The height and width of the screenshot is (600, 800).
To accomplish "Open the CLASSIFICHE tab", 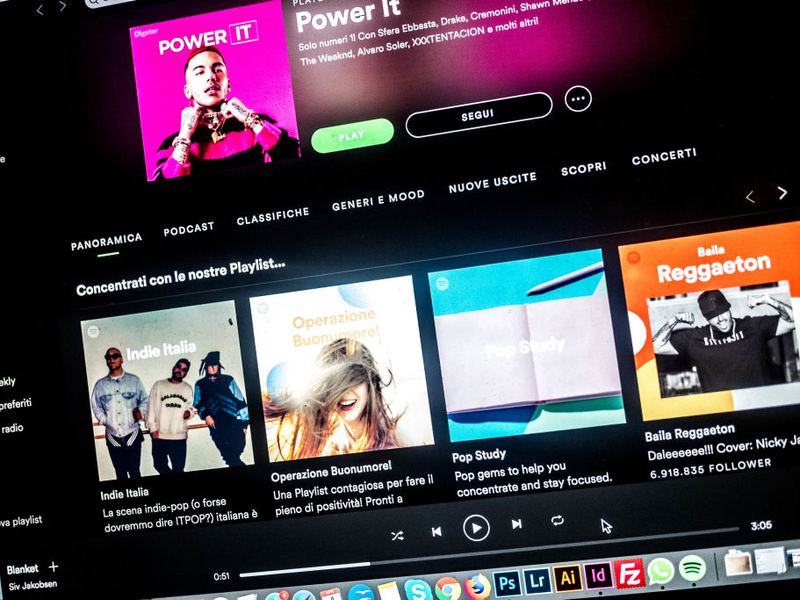I will pyautogui.click(x=273, y=216).
